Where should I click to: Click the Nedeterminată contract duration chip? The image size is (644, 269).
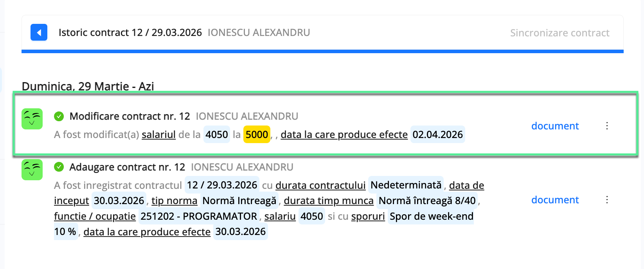(x=405, y=185)
